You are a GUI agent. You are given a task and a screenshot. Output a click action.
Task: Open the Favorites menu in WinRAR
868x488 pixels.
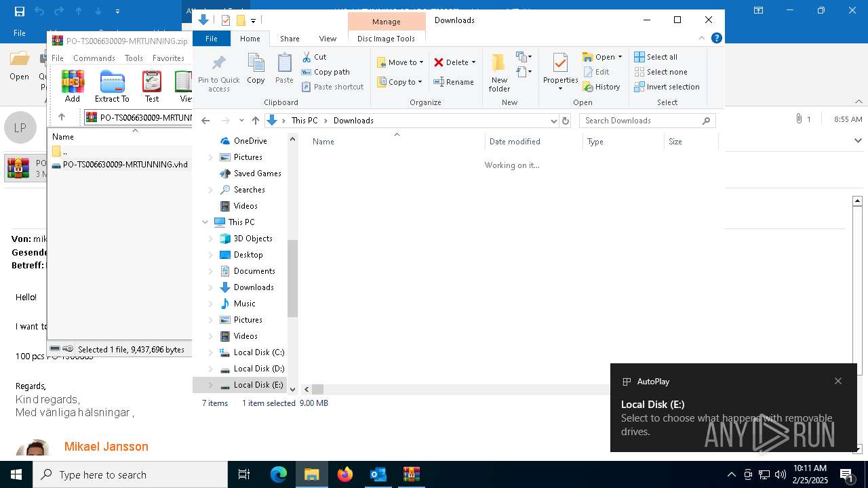pyautogui.click(x=168, y=58)
